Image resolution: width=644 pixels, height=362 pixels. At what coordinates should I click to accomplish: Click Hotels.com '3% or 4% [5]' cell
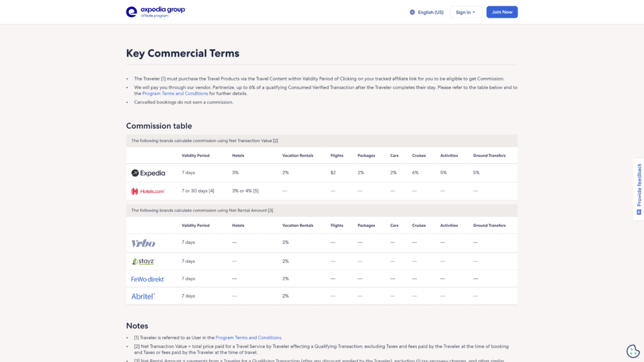tap(245, 191)
